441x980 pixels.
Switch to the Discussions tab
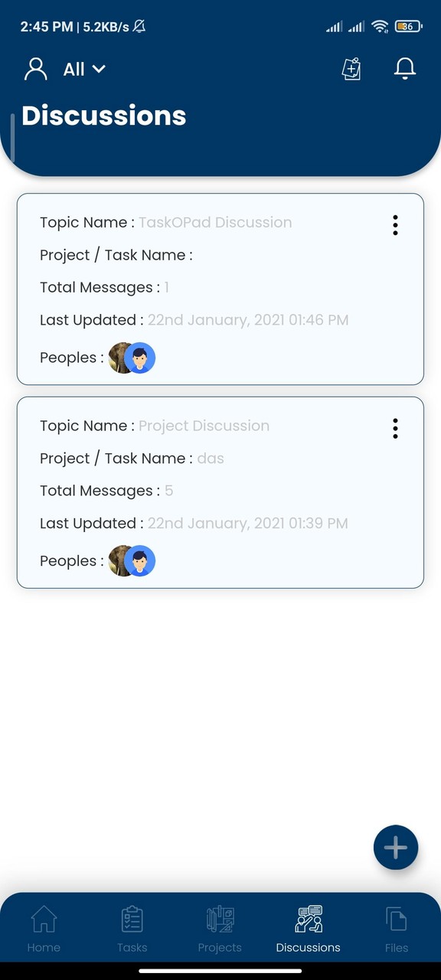point(308,926)
